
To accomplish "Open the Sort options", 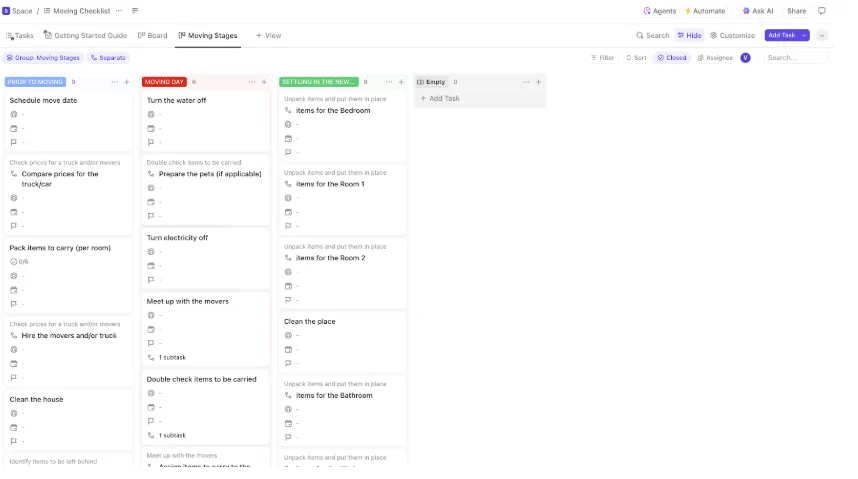I will point(636,58).
